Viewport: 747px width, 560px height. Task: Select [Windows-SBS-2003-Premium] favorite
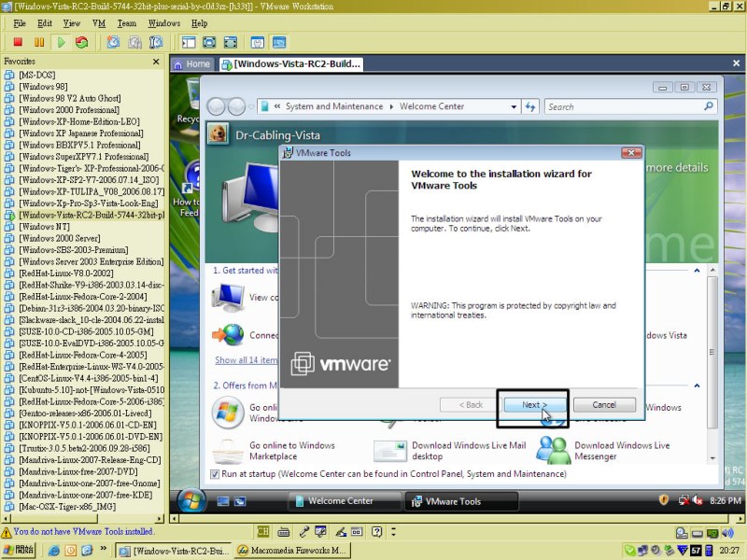click(74, 250)
